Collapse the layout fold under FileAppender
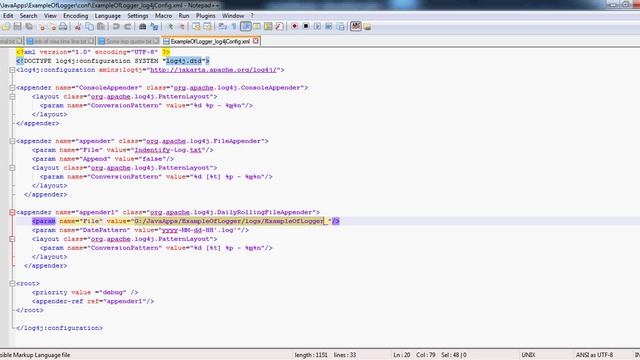 (12, 168)
